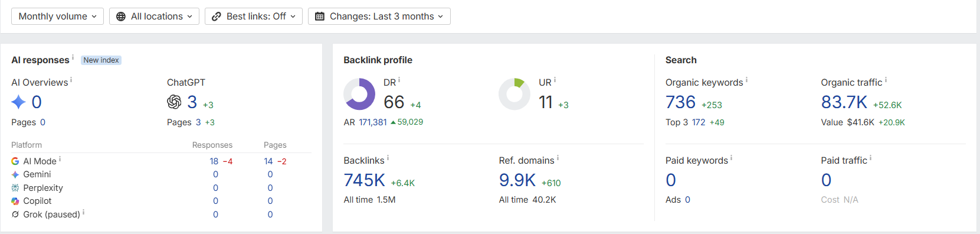The image size is (980, 234).
Task: Open the Paid traffic count 0
Action: point(826,180)
